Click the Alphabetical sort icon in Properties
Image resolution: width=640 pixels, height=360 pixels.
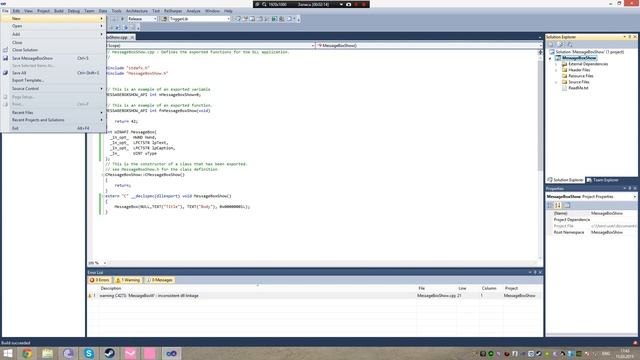click(x=558, y=205)
